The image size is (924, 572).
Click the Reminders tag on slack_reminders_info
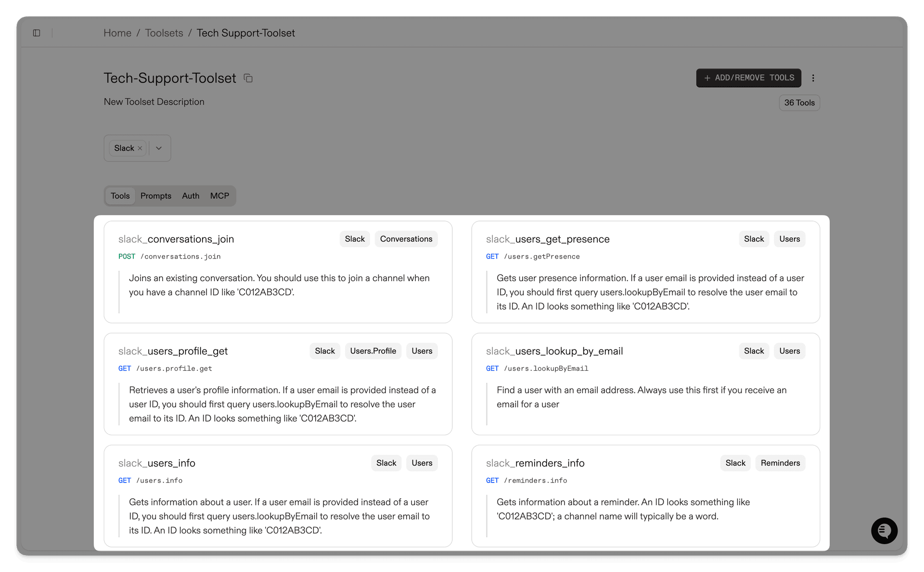click(x=780, y=463)
